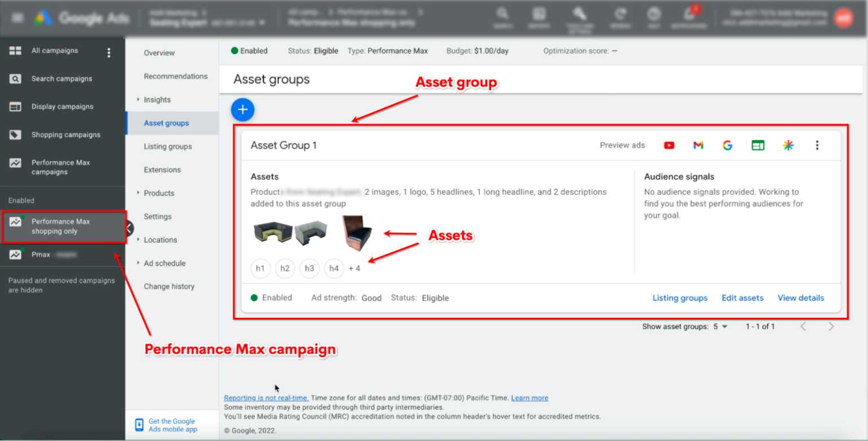This screenshot has width=868, height=441.
Task: Open the Tools and Settings wrench menu
Action: click(580, 17)
